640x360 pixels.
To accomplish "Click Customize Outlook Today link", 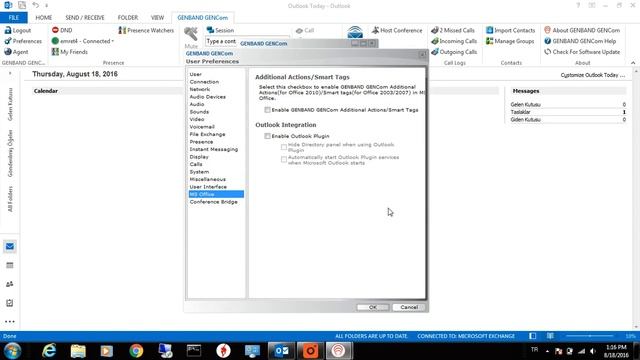I will (x=593, y=75).
